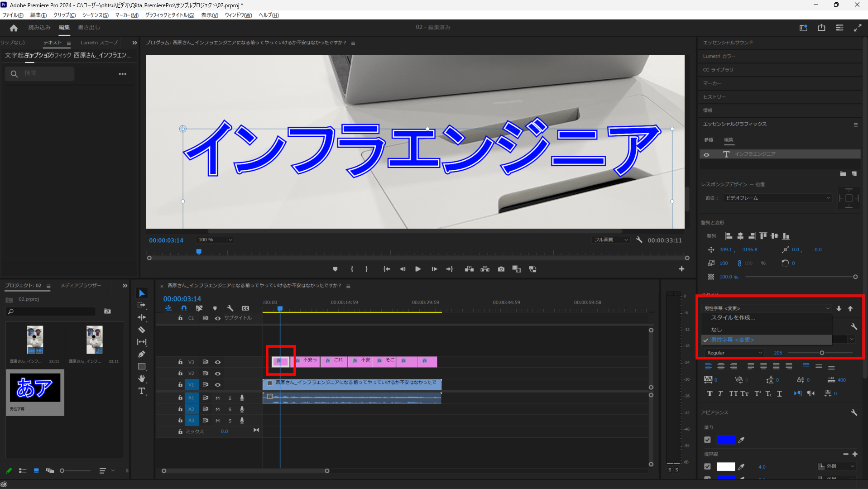Hide the インフラエンジニア text layer

(706, 154)
